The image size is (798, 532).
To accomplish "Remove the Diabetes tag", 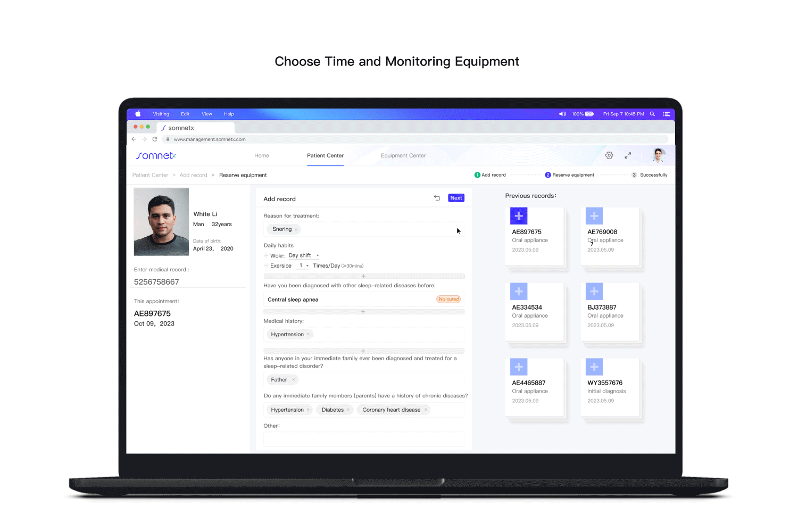I will click(348, 410).
